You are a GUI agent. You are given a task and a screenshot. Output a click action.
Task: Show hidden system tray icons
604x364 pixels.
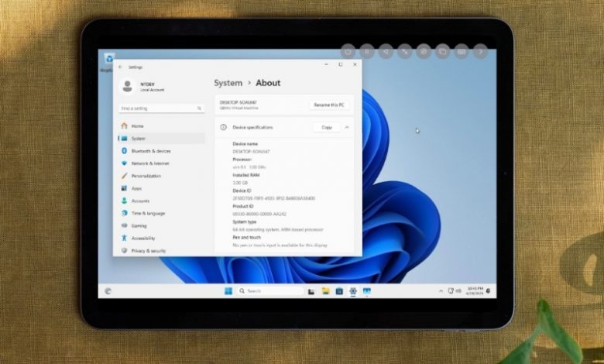click(x=441, y=291)
